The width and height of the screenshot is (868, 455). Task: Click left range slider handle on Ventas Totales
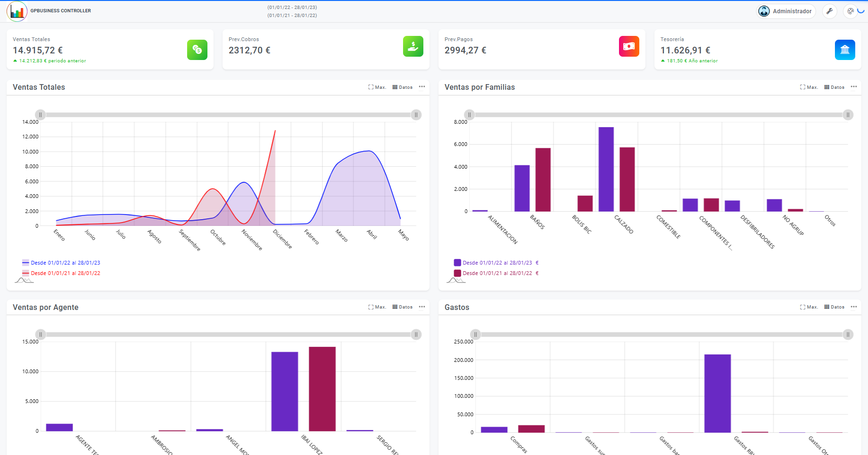(x=41, y=115)
